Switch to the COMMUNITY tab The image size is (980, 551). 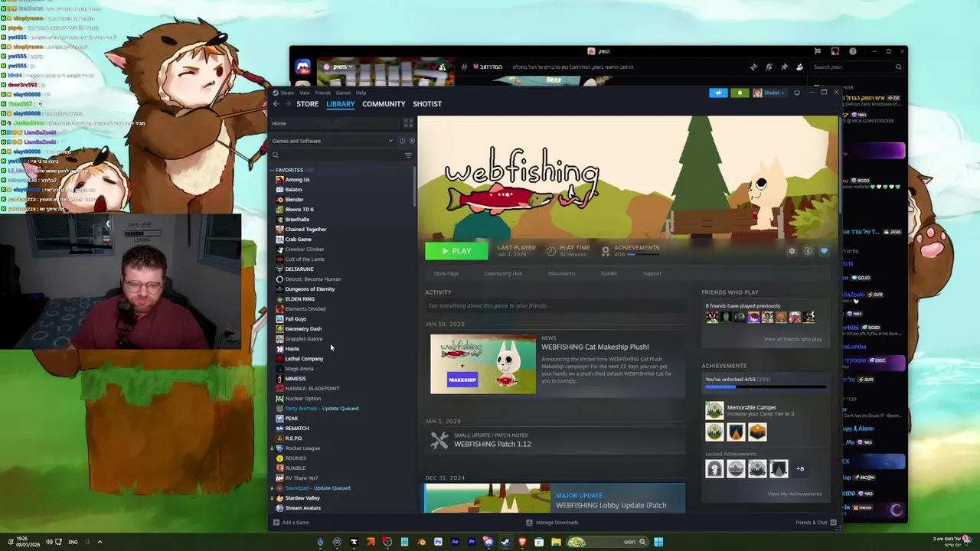tap(384, 104)
